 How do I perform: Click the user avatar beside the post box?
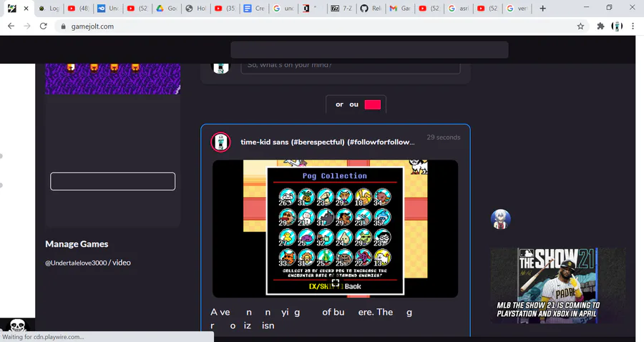220,68
